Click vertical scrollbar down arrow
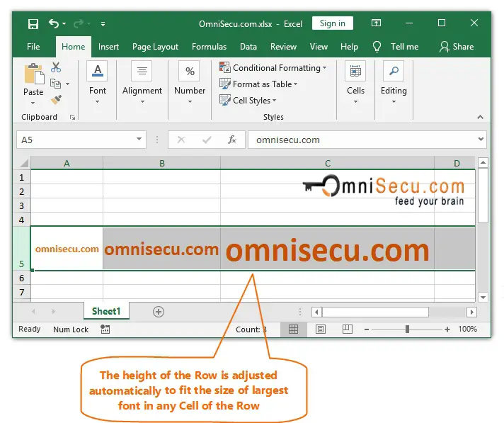504x423 pixels. pyautogui.click(x=483, y=297)
